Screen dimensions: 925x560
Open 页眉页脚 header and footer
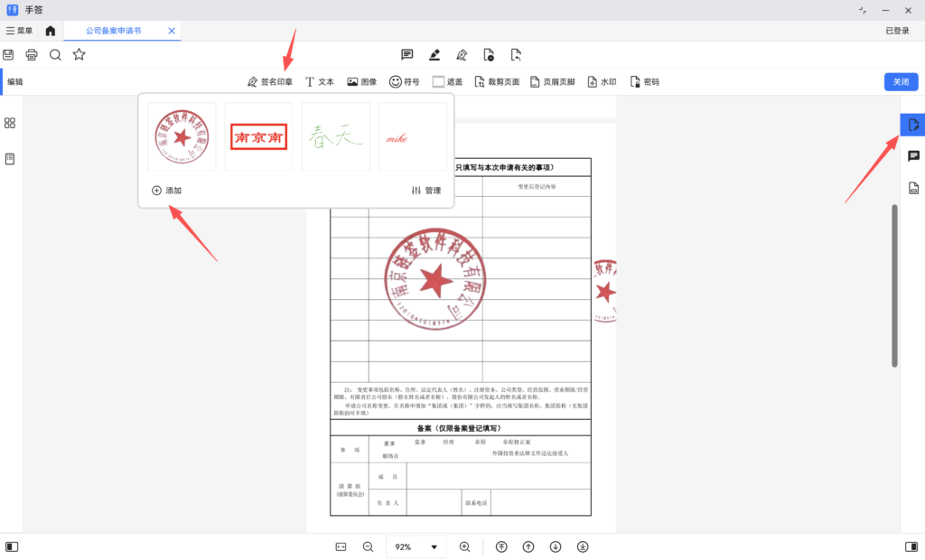[x=552, y=81]
